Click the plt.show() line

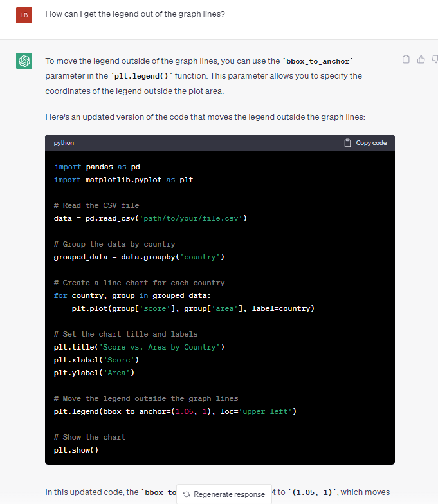[x=76, y=450]
